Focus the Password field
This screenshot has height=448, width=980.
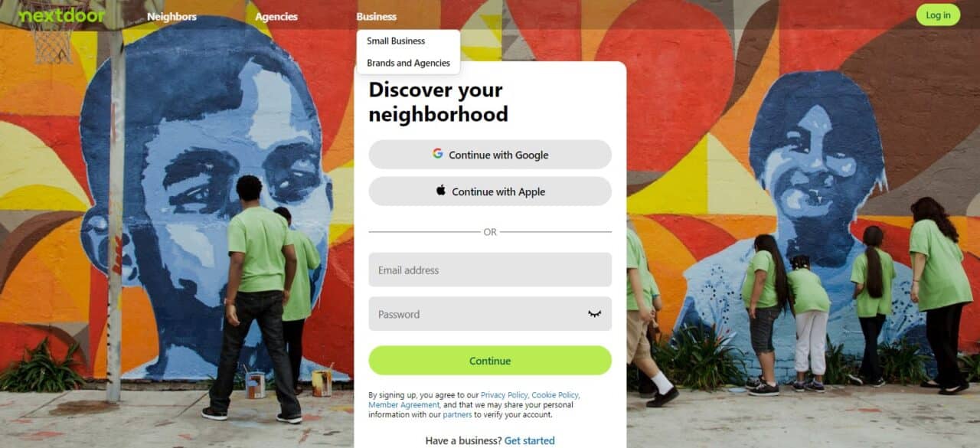point(490,314)
